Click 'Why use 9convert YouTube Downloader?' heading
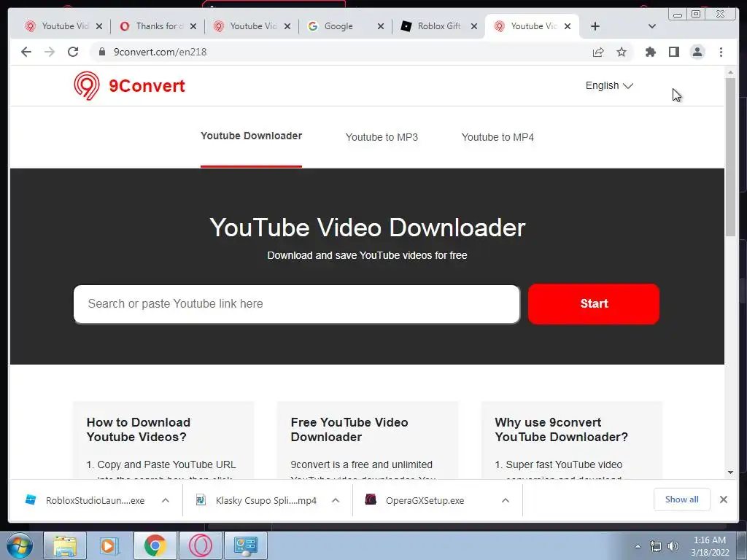Screen dimensions: 747x560 561,429
